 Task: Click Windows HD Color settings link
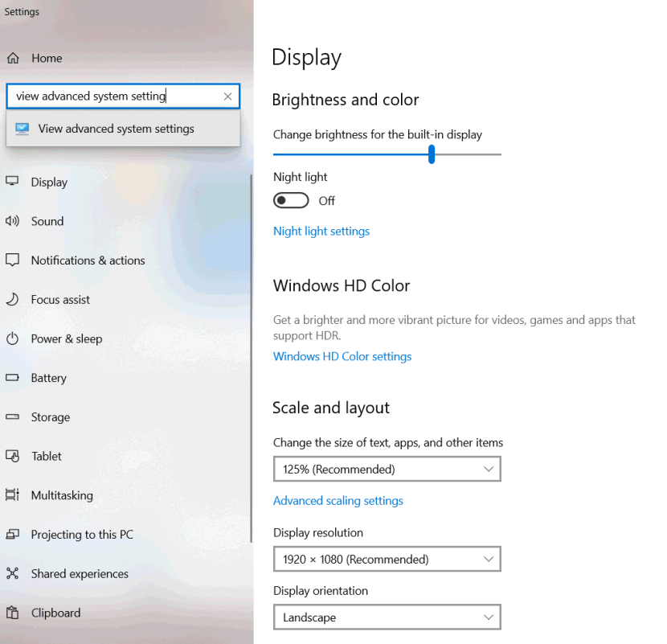tap(342, 356)
